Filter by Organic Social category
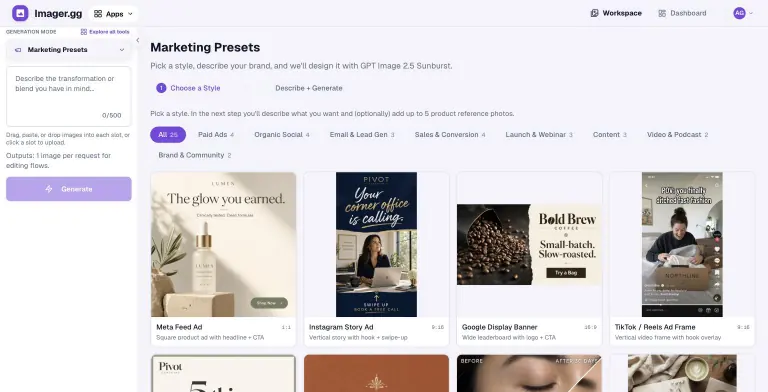Viewport: 768px width, 392px height. point(282,135)
